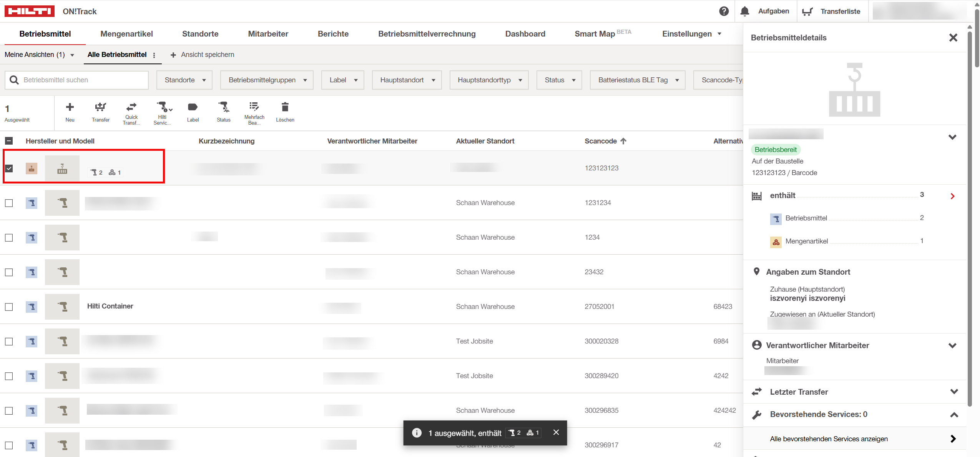Open Batteriestatus BLE Tag filter dropdown
The image size is (980, 457).
coord(638,80)
